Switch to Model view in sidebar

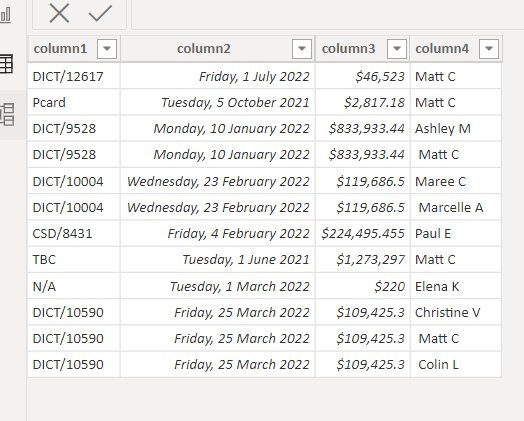(x=7, y=115)
